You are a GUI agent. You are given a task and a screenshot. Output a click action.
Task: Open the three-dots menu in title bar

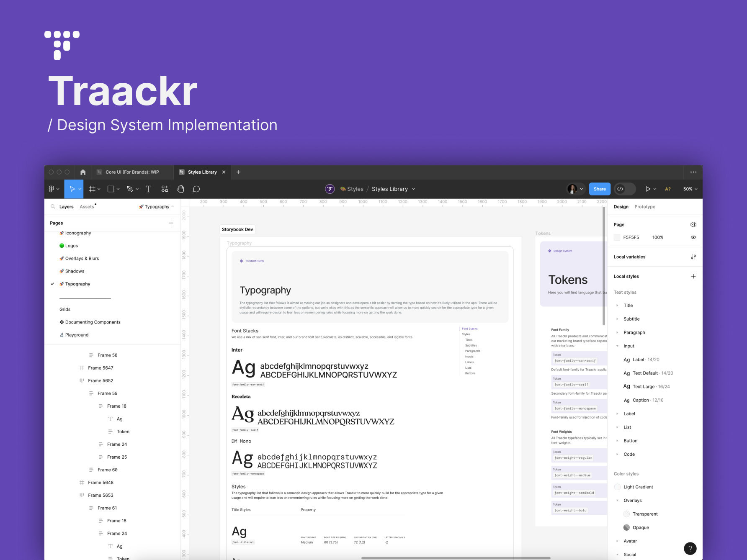693,172
